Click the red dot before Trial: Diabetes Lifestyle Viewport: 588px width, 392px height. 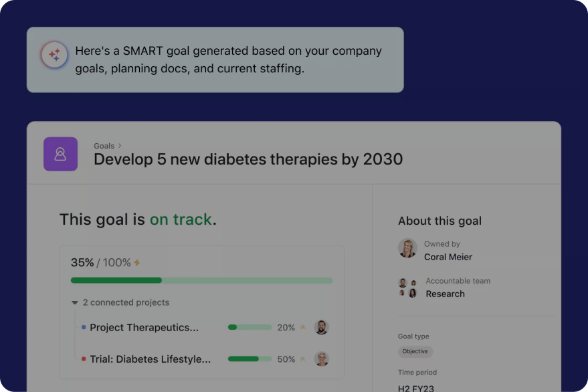point(84,359)
